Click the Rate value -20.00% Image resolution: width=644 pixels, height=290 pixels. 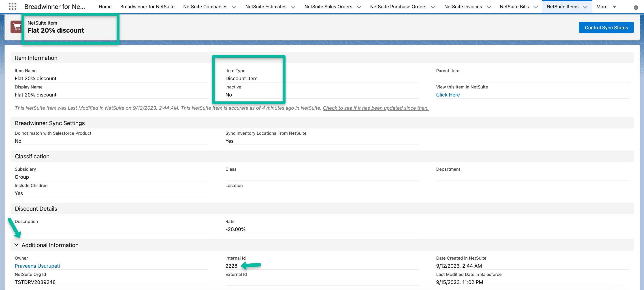pyautogui.click(x=235, y=229)
